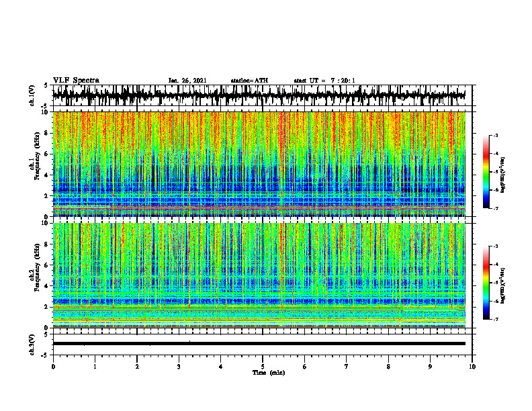Click the time axis tick label "6"
Image resolution: width=532 pixels, height=411 pixels.
point(305,367)
